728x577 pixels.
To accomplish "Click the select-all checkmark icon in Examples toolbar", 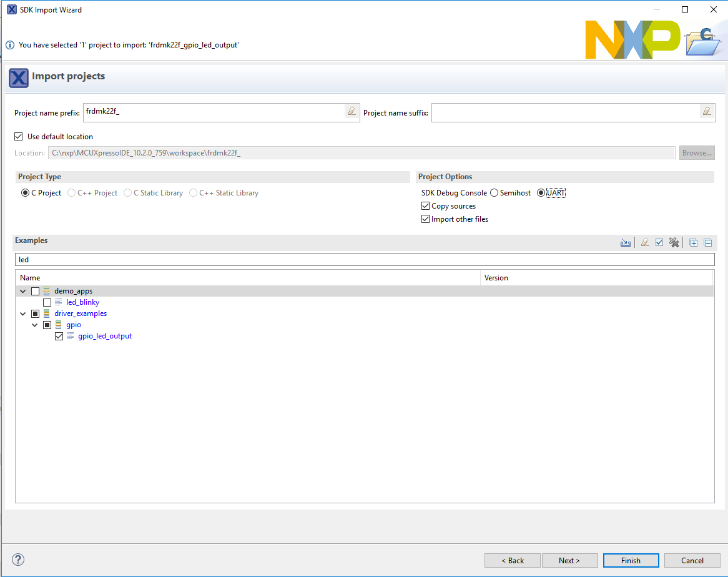I will pos(659,242).
